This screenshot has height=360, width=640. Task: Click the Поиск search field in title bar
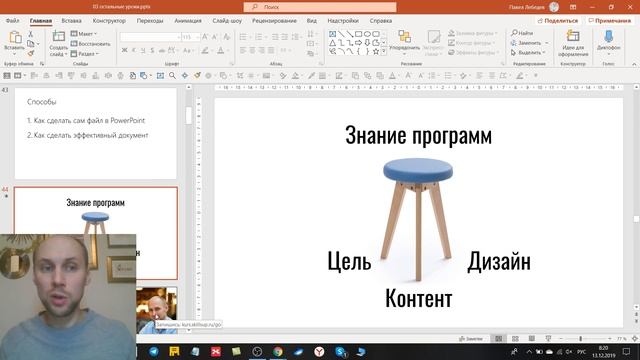pos(320,7)
